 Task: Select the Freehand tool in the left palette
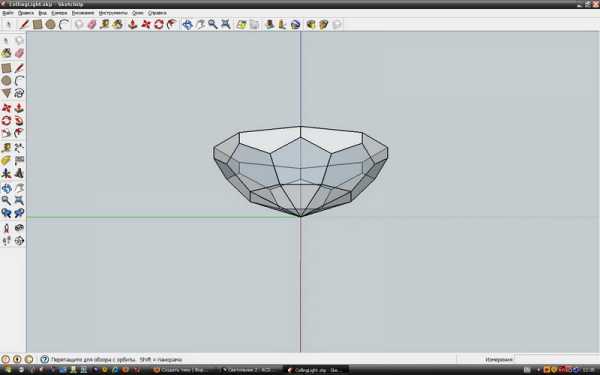(x=19, y=93)
